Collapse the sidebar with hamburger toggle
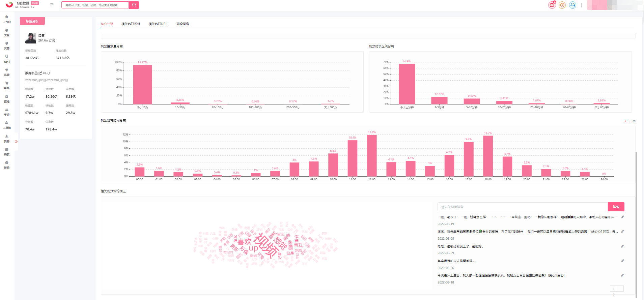 (x=52, y=5)
